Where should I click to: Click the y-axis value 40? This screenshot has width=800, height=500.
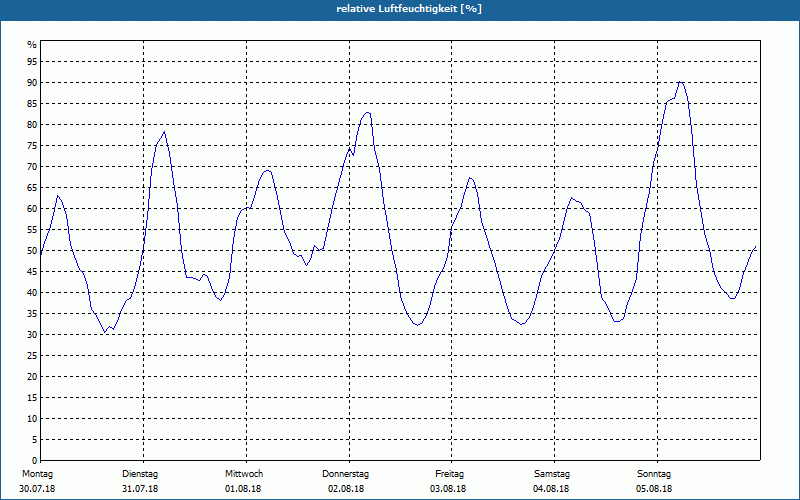[32, 293]
